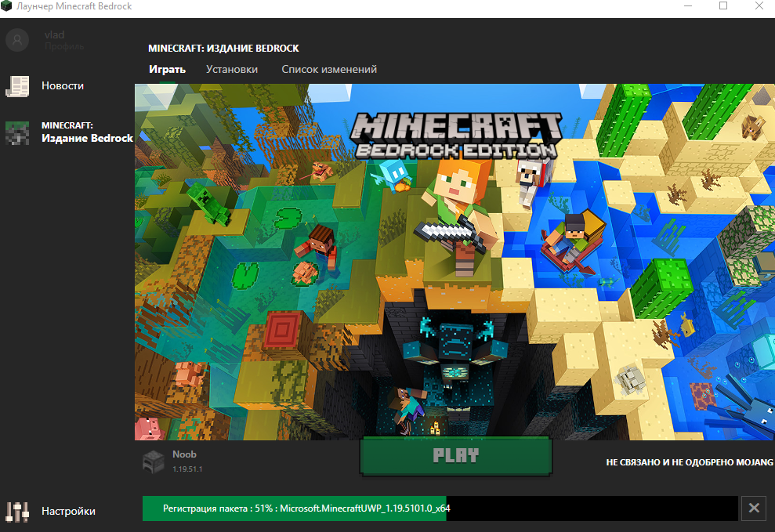
Task: Click the Minecraft Bedrock Edition banner image
Action: point(454,262)
